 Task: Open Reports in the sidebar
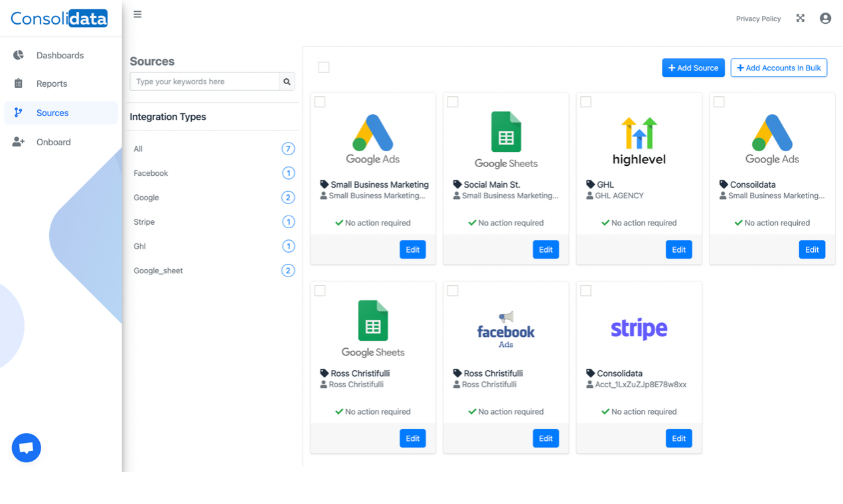pyautogui.click(x=61, y=84)
